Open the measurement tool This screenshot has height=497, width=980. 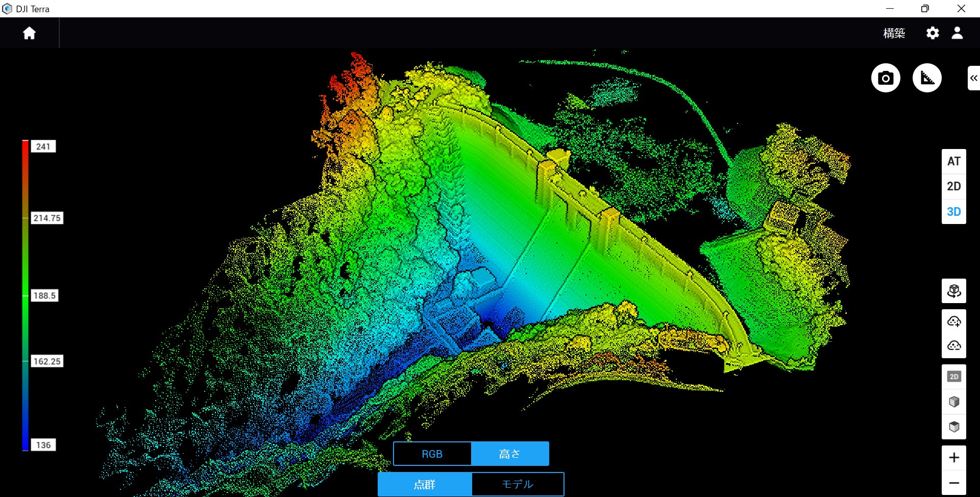click(x=926, y=78)
